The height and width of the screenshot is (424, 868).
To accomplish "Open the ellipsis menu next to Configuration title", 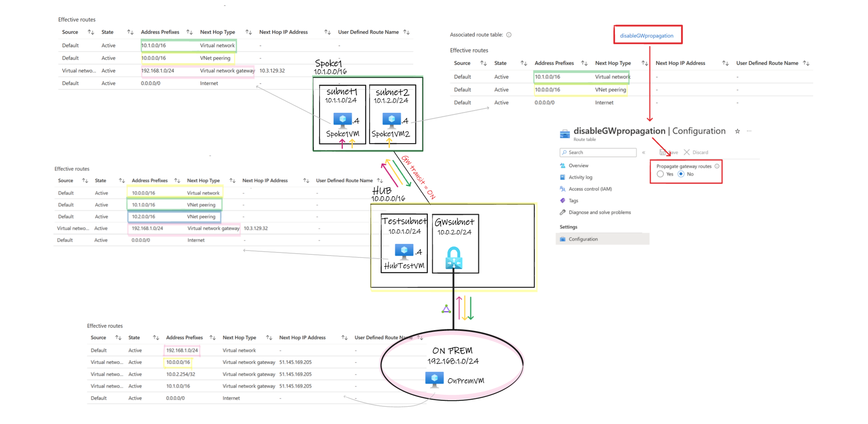I will 749,131.
